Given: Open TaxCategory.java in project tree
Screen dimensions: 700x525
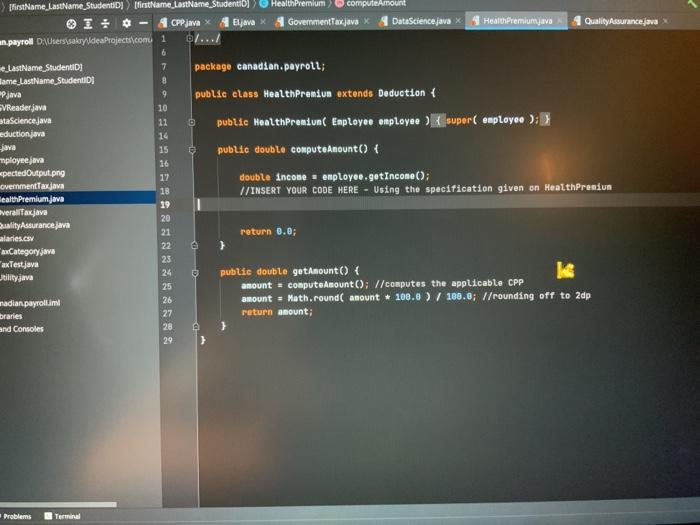Looking at the screenshot, I should click(x=27, y=251).
